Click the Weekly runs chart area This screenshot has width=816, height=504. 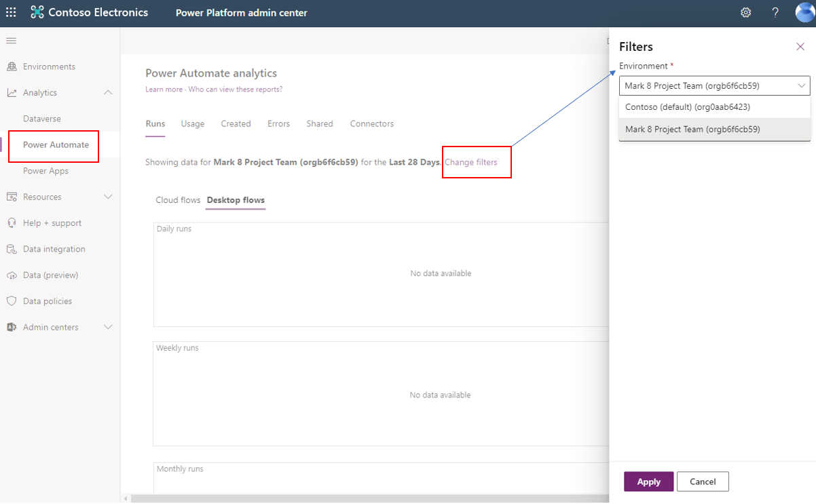382,393
